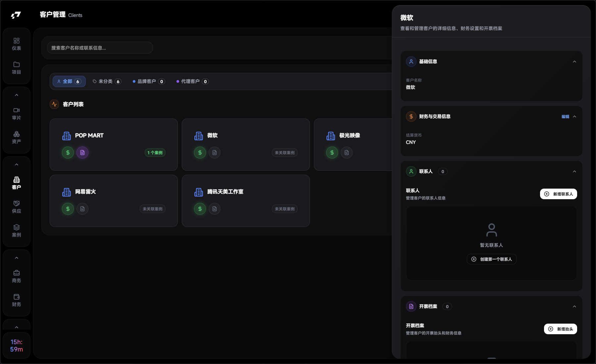Click POP MART card's purple document icon
The height and width of the screenshot is (364, 596).
point(82,153)
